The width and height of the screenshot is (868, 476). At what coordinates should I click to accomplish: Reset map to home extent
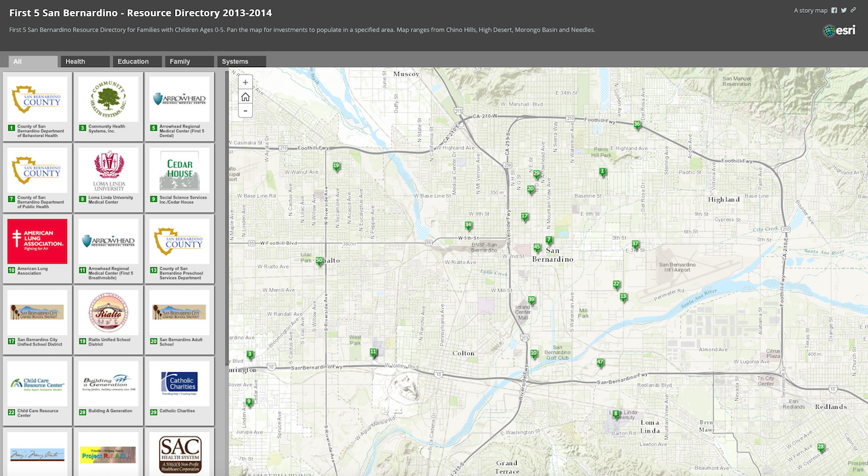pyautogui.click(x=245, y=96)
